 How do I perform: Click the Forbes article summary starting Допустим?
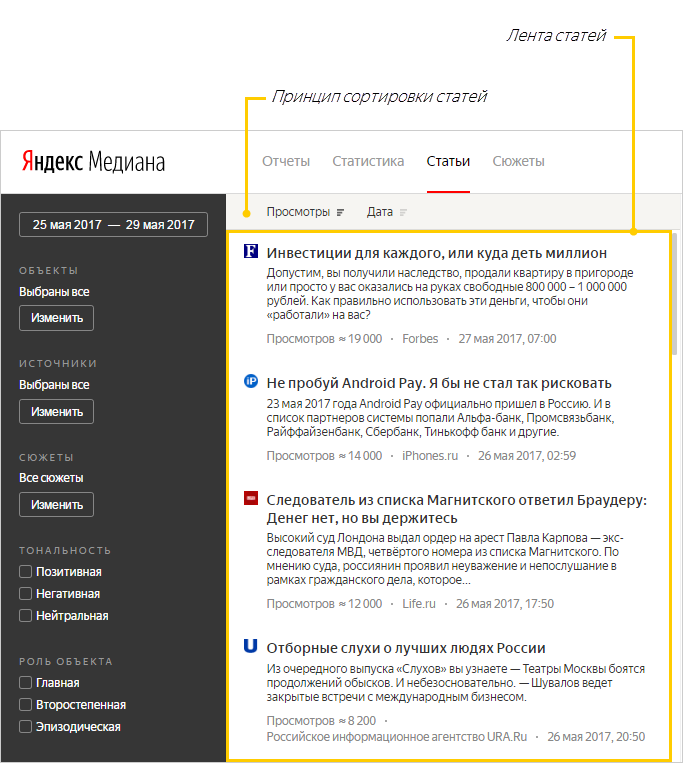pos(450,294)
